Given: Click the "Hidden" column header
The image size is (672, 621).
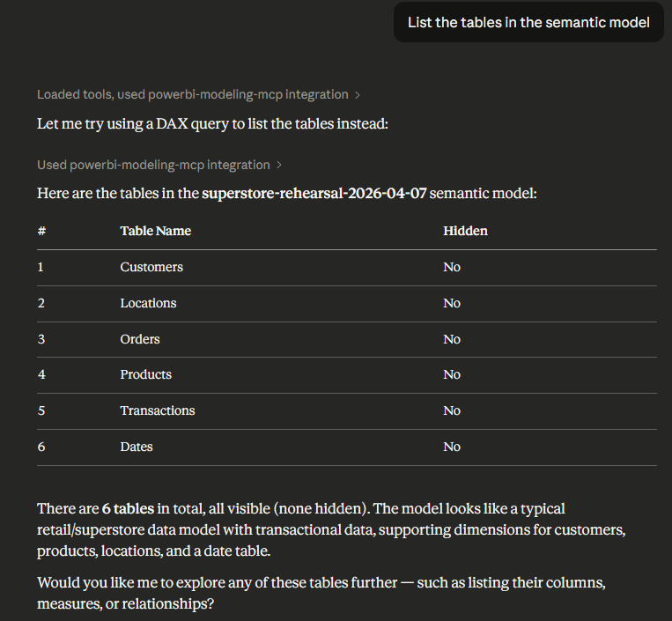Looking at the screenshot, I should (465, 231).
